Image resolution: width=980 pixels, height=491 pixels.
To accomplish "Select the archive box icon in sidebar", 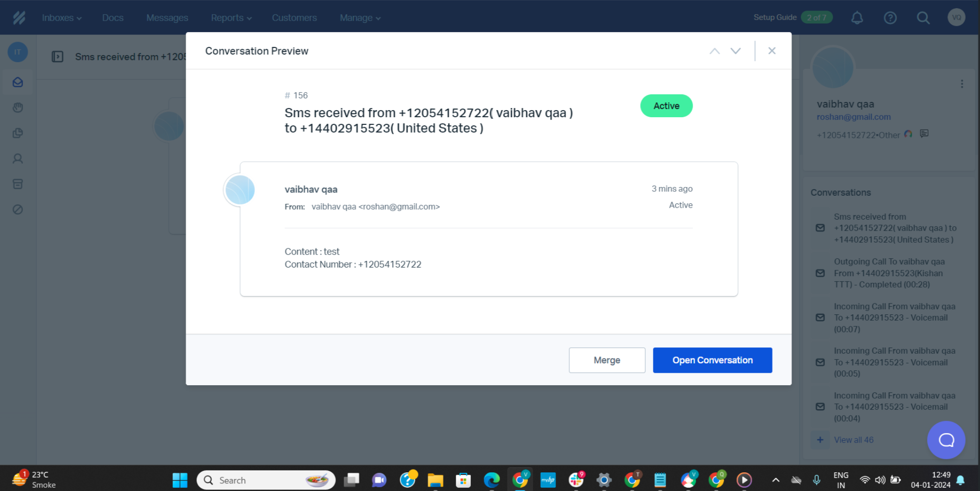I will pos(18,184).
